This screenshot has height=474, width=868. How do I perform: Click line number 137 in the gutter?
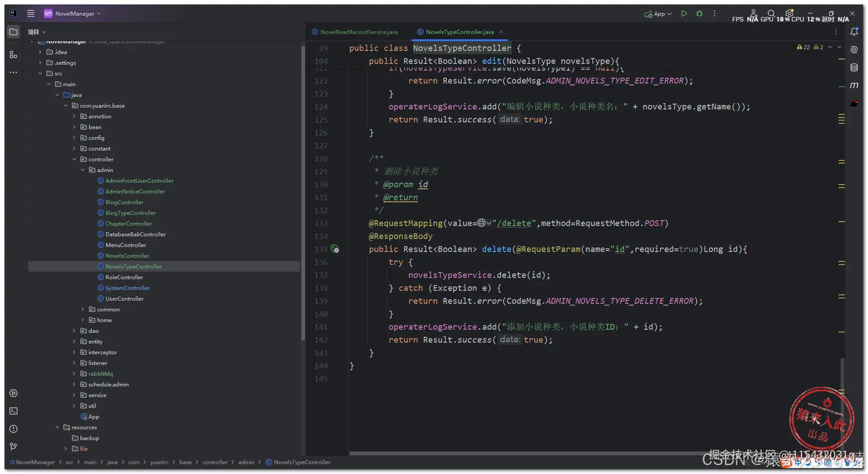[x=321, y=275]
